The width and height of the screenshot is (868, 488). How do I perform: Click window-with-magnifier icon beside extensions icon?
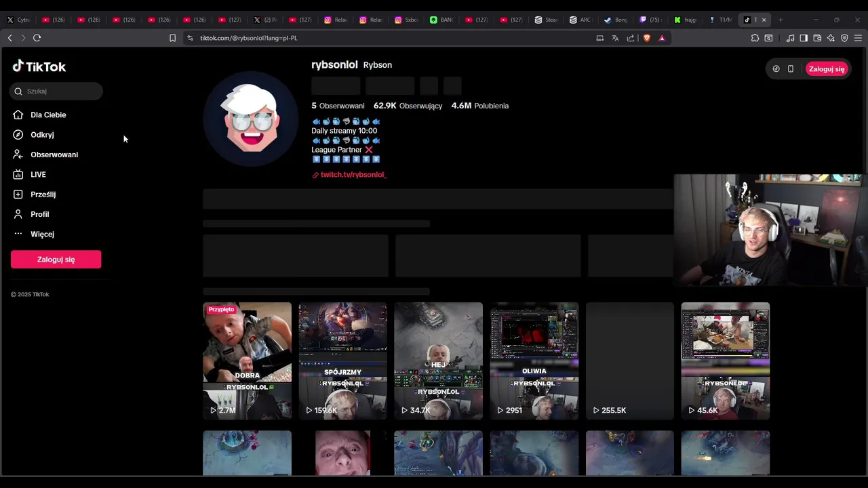tap(768, 38)
